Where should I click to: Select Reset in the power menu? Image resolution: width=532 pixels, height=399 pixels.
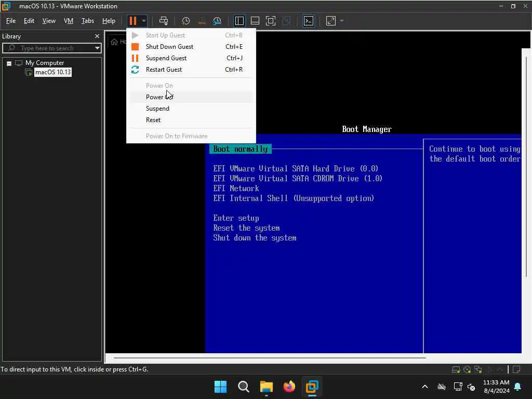point(191,120)
